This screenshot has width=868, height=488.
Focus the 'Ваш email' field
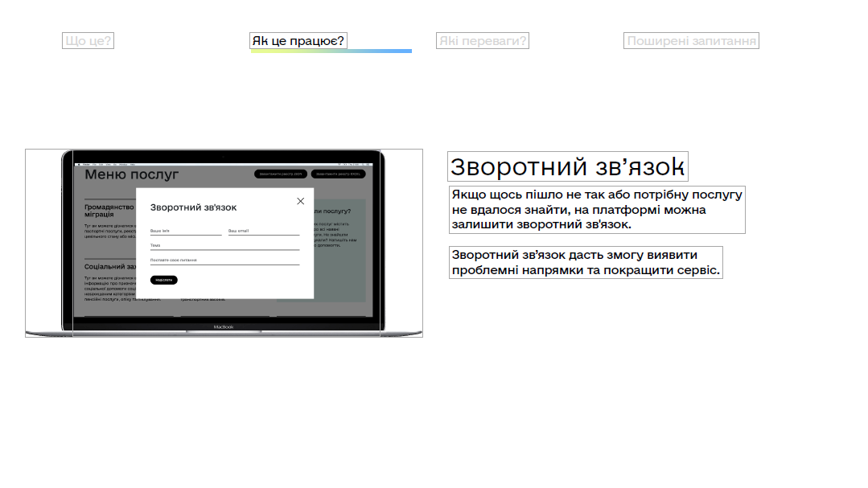click(263, 231)
